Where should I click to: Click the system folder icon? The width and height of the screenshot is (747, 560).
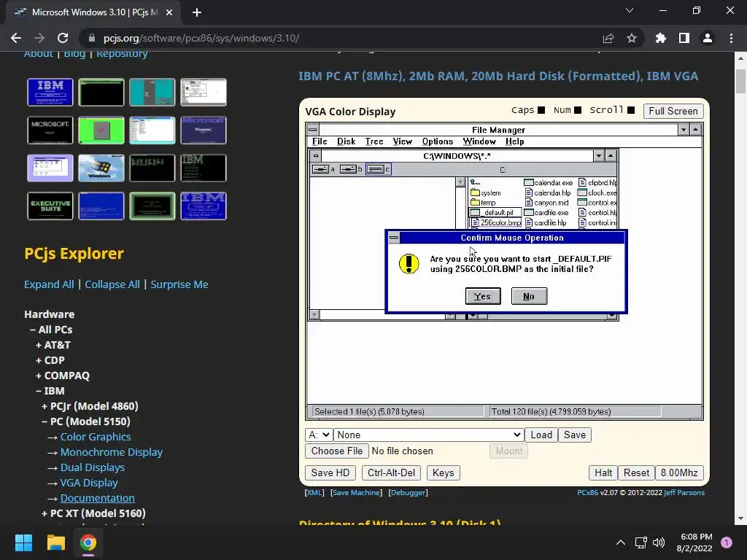(x=475, y=192)
